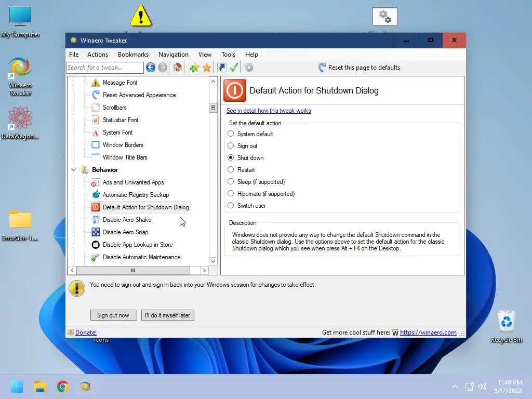Click the Sign out now button

point(113,315)
